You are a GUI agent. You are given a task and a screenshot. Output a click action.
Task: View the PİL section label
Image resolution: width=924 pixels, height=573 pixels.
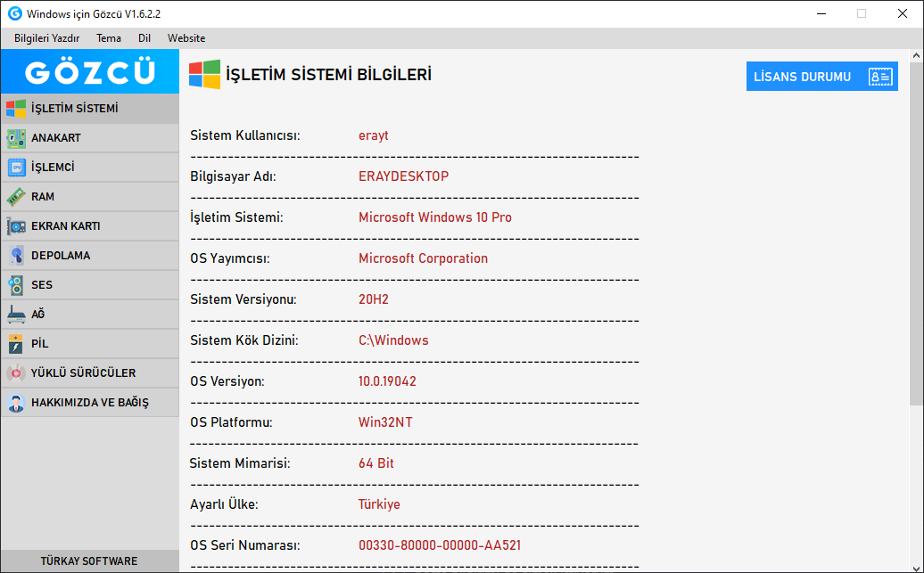click(x=39, y=344)
